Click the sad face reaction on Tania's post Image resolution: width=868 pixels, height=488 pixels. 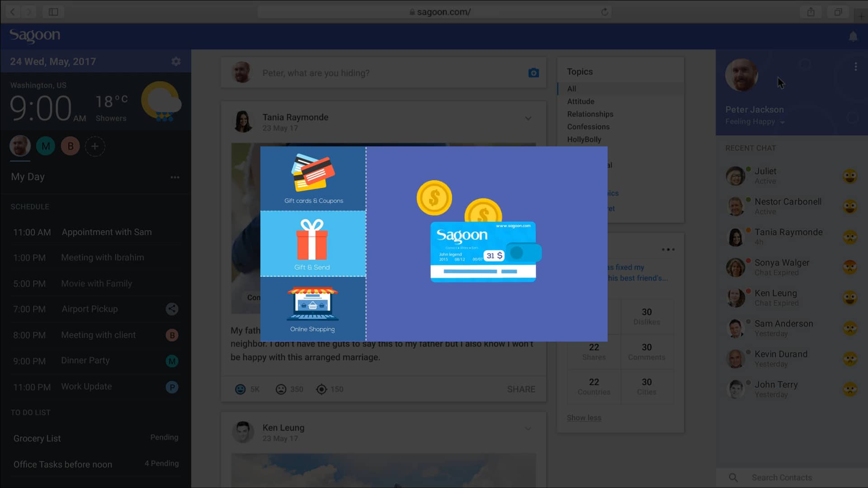point(281,389)
